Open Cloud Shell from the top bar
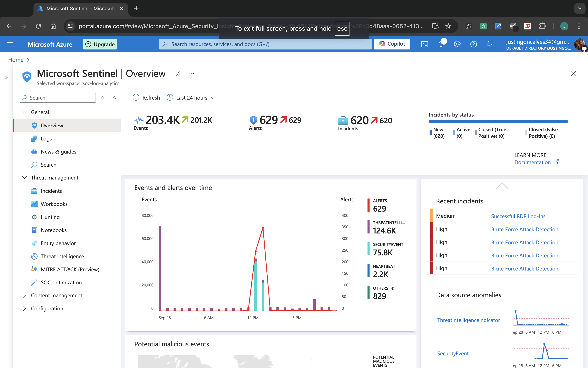Screen dimensions: 588x368 [x=424, y=44]
